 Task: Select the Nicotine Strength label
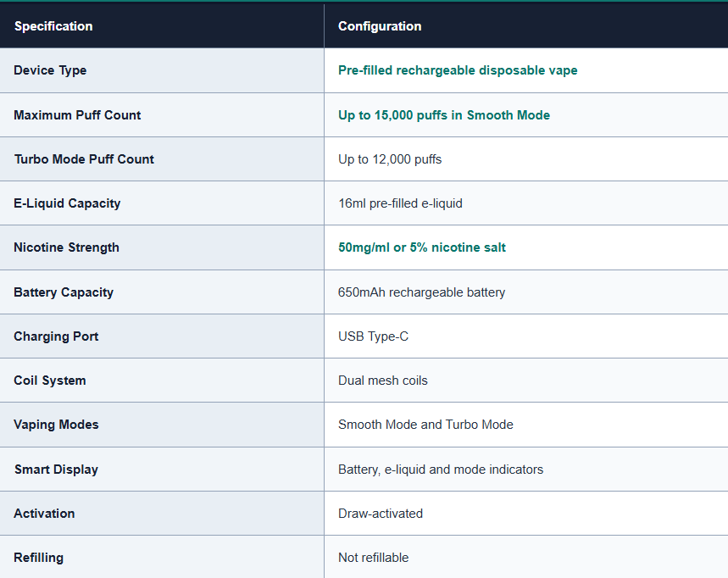point(66,247)
